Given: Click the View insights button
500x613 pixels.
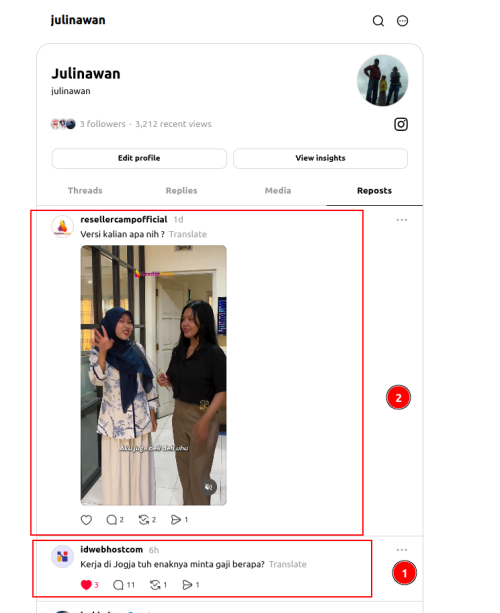Looking at the screenshot, I should pyautogui.click(x=321, y=158).
